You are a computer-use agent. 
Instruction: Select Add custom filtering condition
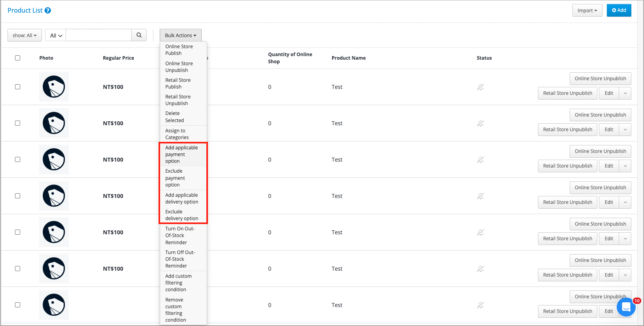click(x=183, y=283)
